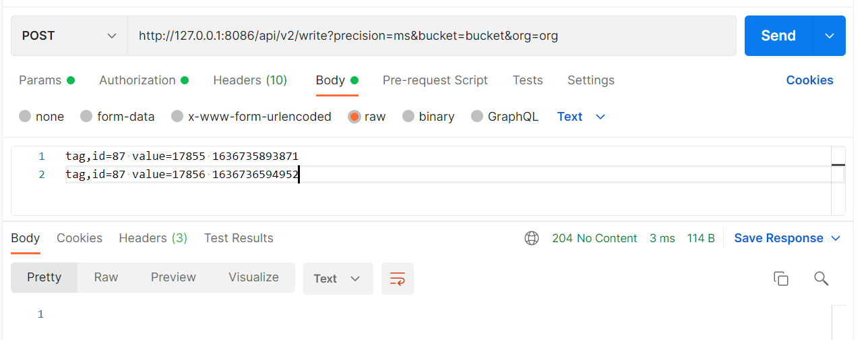868x340 pixels.
Task: Click the Send button
Action: (778, 36)
